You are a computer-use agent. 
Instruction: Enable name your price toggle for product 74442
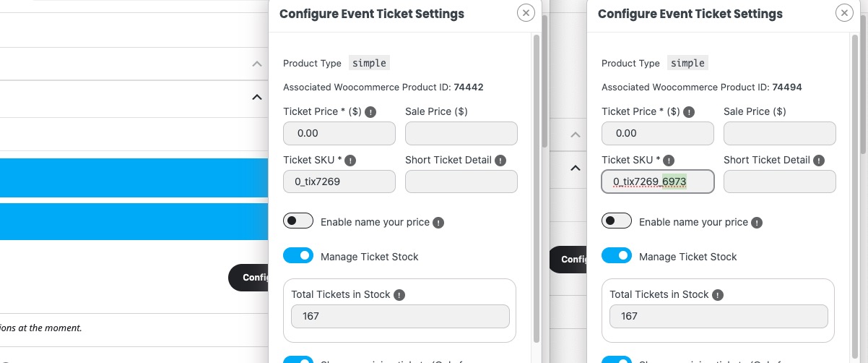click(x=298, y=221)
